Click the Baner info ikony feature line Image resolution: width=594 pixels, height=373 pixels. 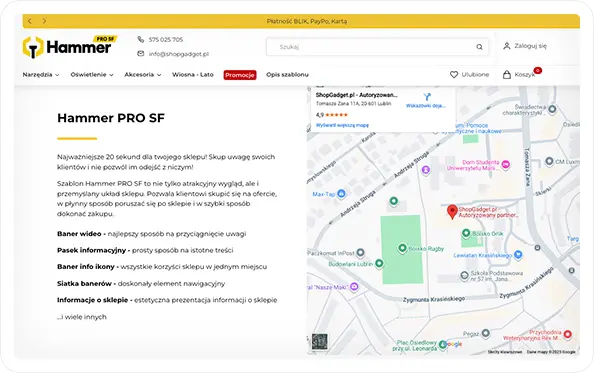162,267
